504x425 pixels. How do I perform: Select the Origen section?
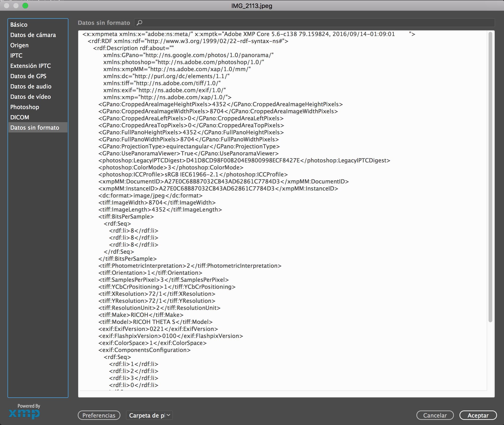(19, 45)
